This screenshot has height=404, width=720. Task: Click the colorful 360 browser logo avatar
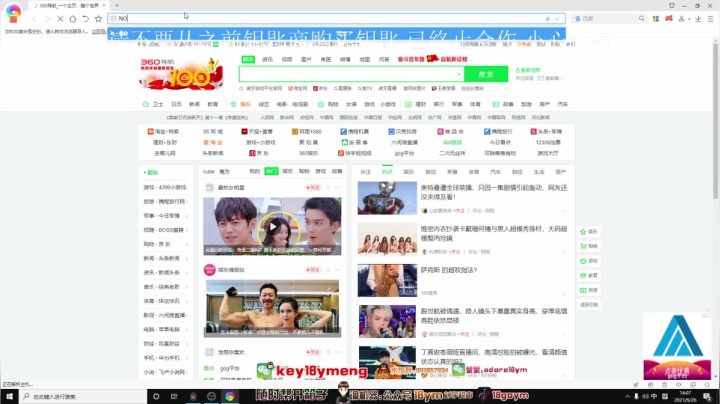pyautogui.click(x=13, y=12)
